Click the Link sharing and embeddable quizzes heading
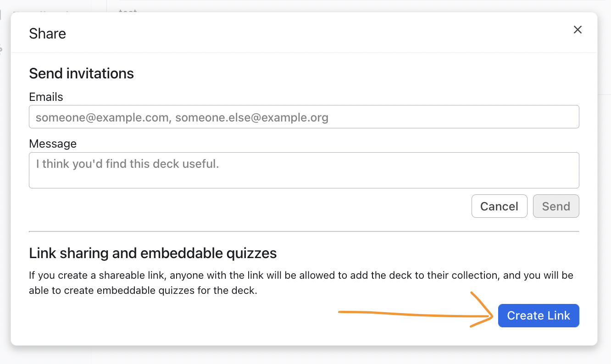Image resolution: width=611 pixels, height=364 pixels. pos(153,253)
